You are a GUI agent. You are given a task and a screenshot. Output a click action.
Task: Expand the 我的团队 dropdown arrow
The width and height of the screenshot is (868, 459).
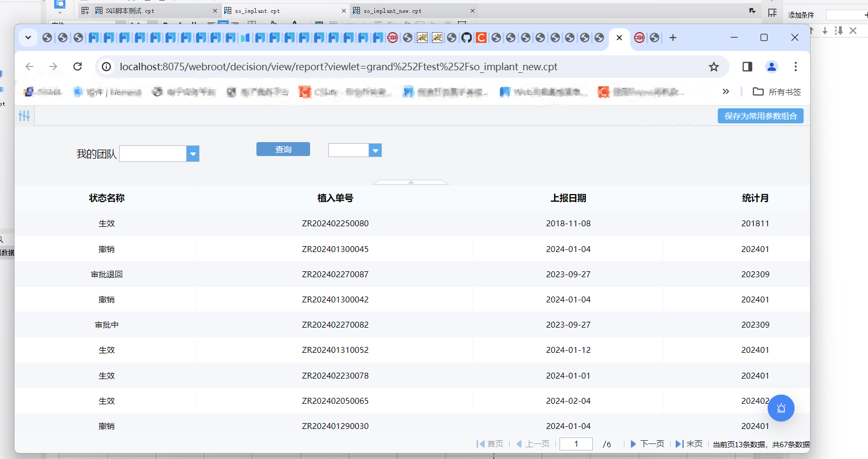(x=193, y=154)
